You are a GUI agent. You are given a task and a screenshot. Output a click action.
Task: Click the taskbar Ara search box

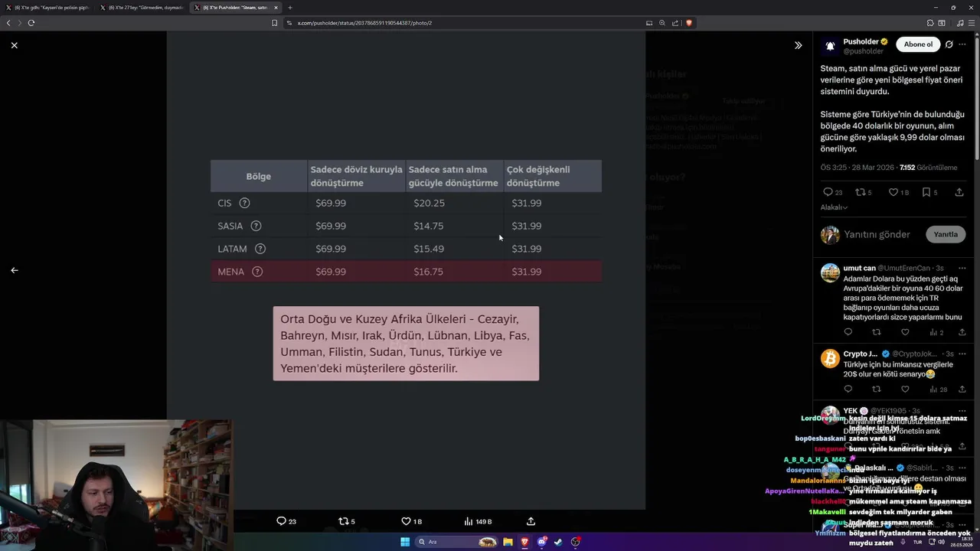click(458, 542)
